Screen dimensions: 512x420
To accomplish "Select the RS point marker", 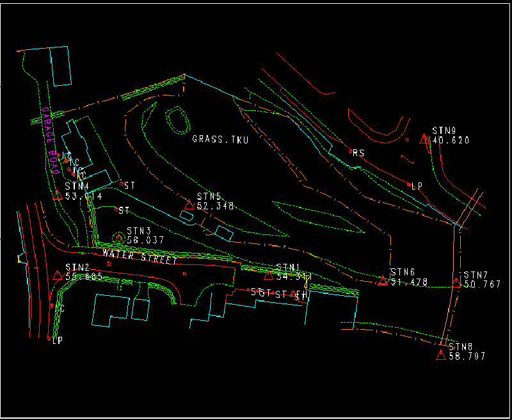I will (x=349, y=150).
